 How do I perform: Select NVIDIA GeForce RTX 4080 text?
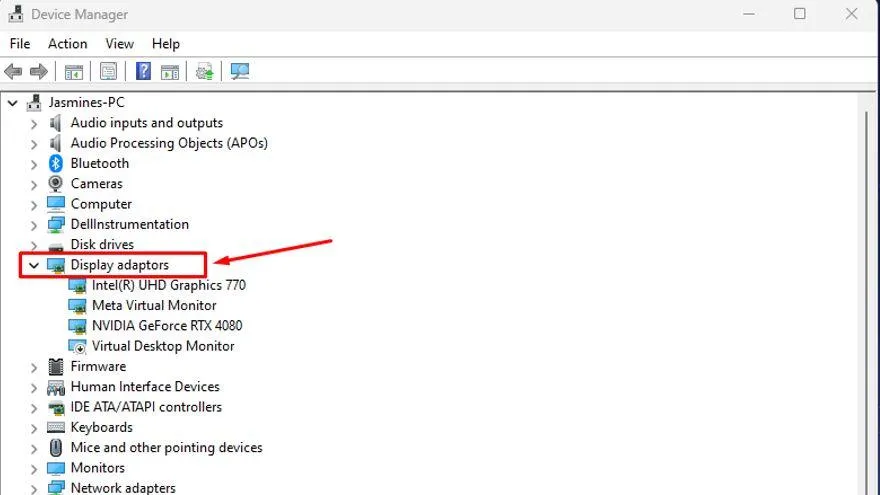tap(167, 326)
